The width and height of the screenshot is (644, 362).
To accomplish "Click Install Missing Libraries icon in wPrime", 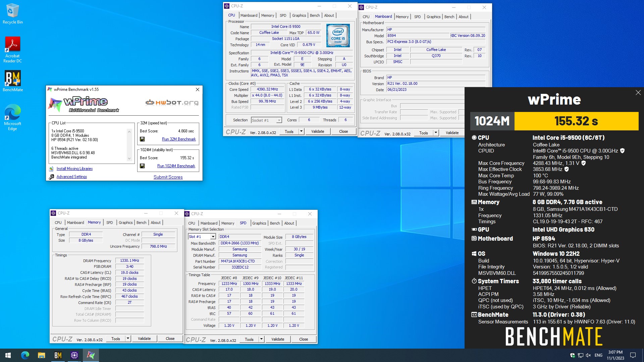I will click(51, 169).
